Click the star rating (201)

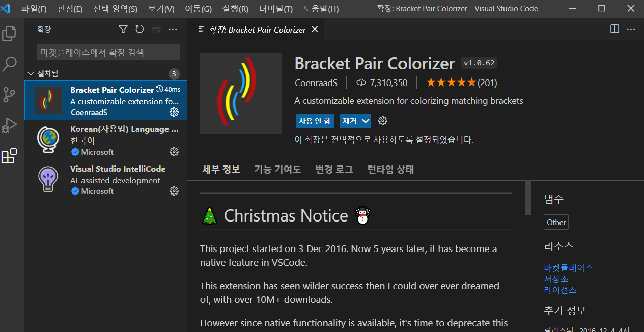pyautogui.click(x=461, y=82)
